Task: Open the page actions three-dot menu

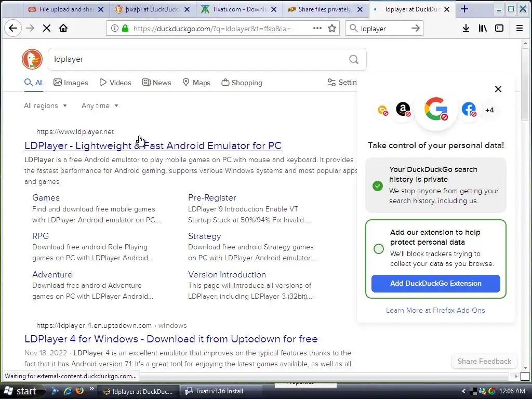Action: coord(317,28)
